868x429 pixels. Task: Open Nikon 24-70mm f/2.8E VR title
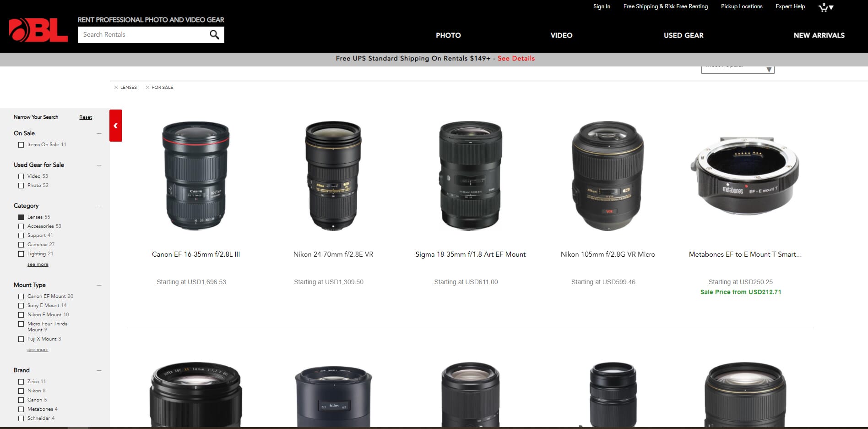point(333,254)
